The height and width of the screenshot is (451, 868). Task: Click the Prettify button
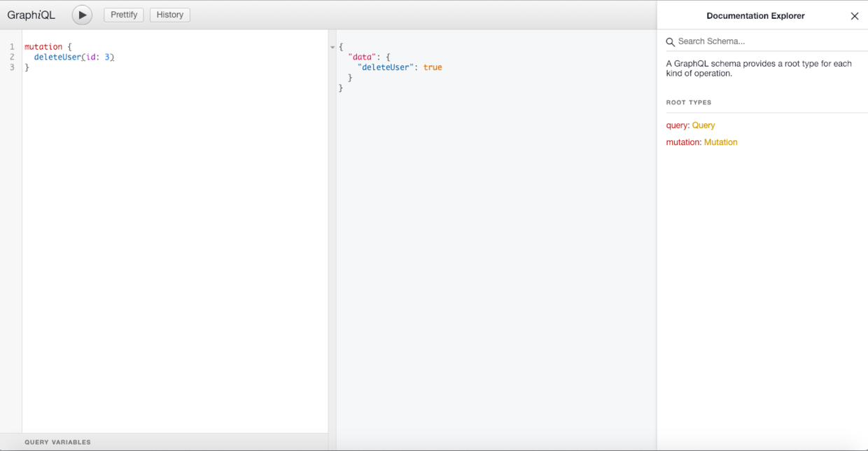click(x=124, y=15)
